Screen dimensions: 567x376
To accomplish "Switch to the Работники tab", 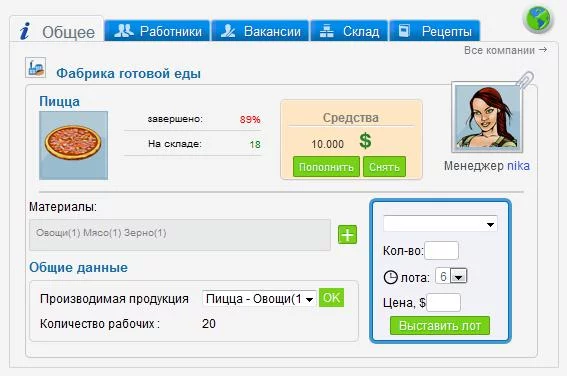I will tap(157, 31).
